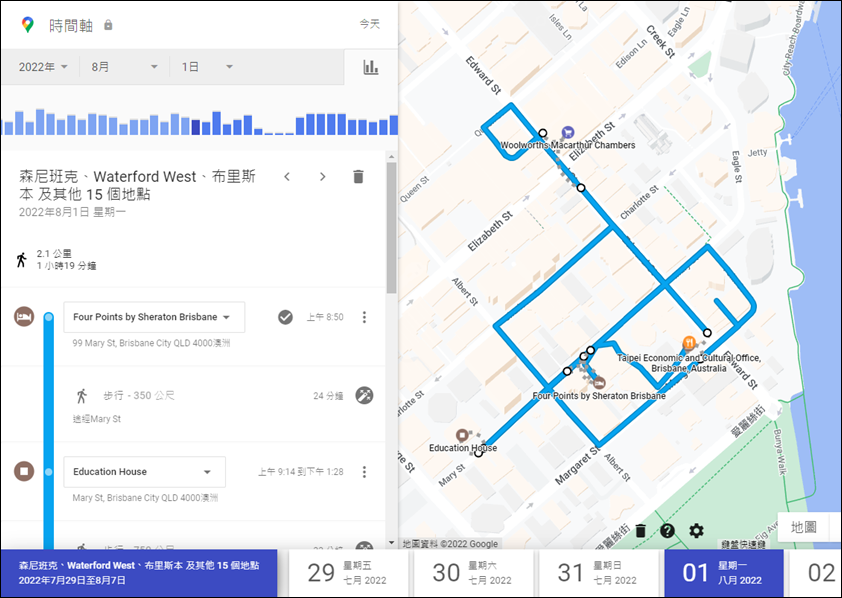
Task: Click the Taipei Economic and Cultural Office label
Action: (688, 363)
